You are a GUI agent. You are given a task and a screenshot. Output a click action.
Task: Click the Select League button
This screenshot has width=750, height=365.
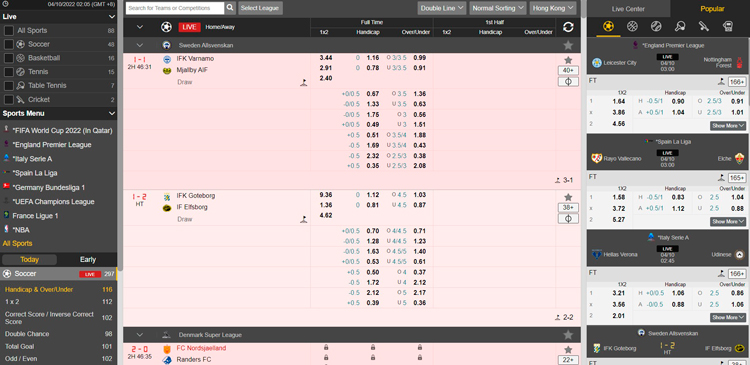click(261, 8)
